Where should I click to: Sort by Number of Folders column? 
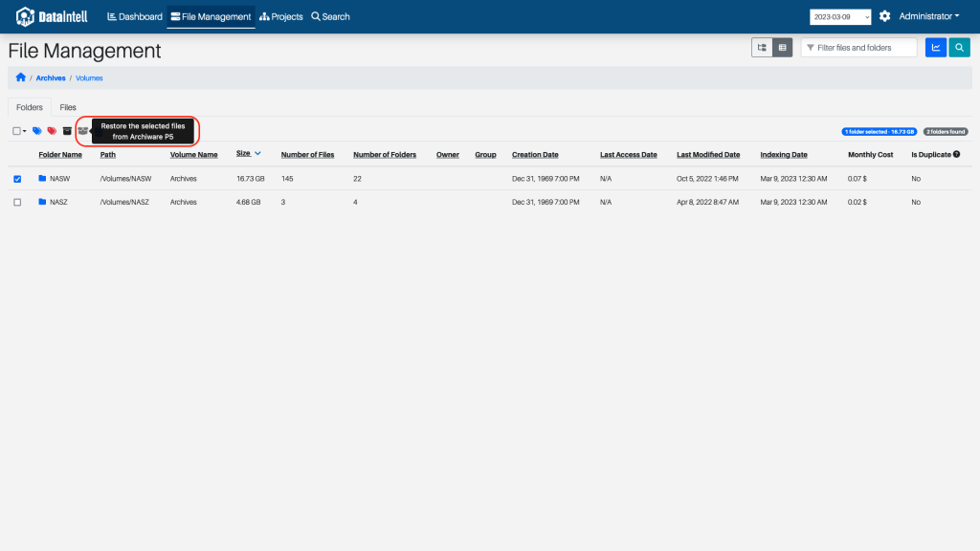click(x=385, y=155)
